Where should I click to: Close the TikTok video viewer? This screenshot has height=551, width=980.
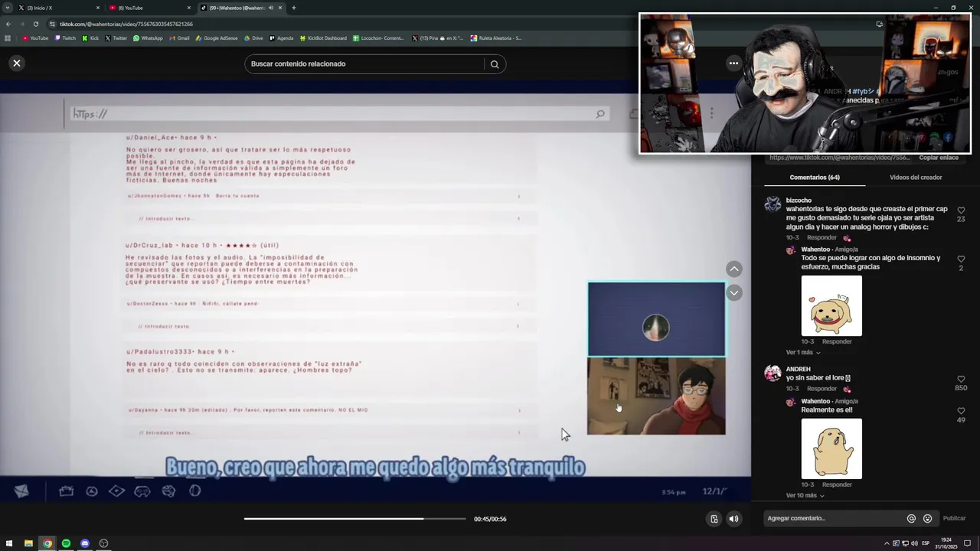tap(16, 63)
